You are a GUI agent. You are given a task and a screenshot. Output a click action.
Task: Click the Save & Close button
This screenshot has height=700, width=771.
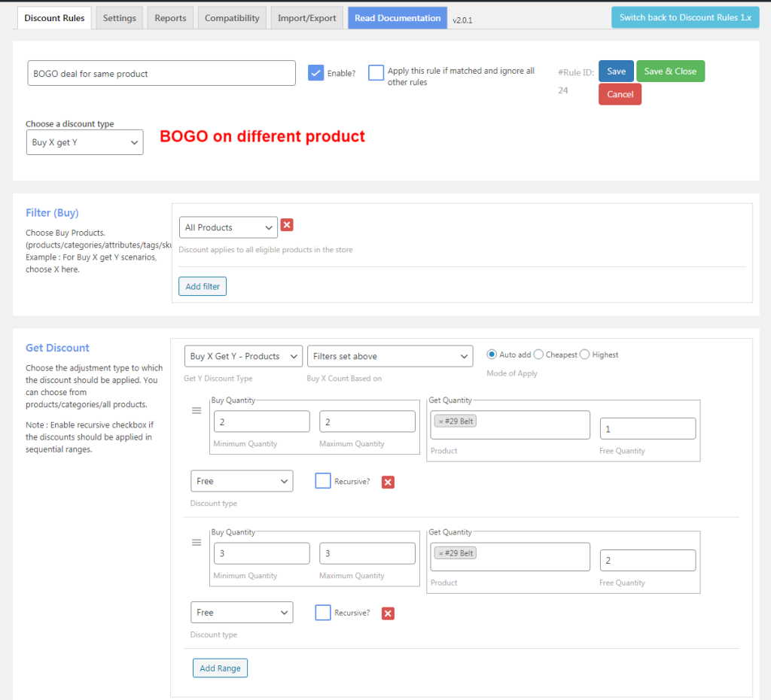pos(670,72)
